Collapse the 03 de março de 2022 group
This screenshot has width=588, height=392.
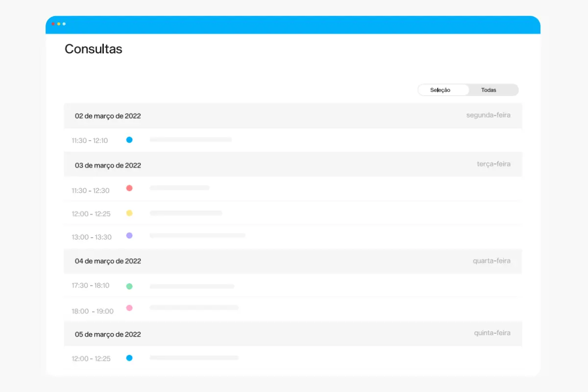click(x=108, y=166)
